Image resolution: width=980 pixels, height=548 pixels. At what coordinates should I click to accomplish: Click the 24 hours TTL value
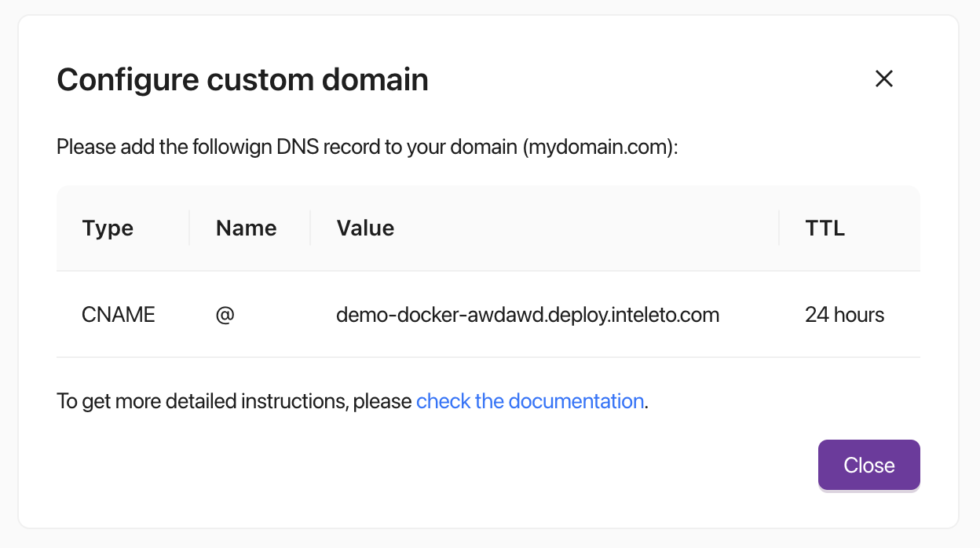[x=844, y=314]
